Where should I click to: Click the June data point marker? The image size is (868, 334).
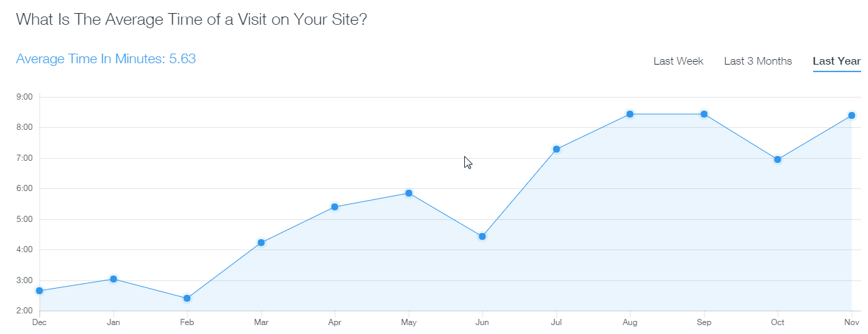[x=482, y=236]
